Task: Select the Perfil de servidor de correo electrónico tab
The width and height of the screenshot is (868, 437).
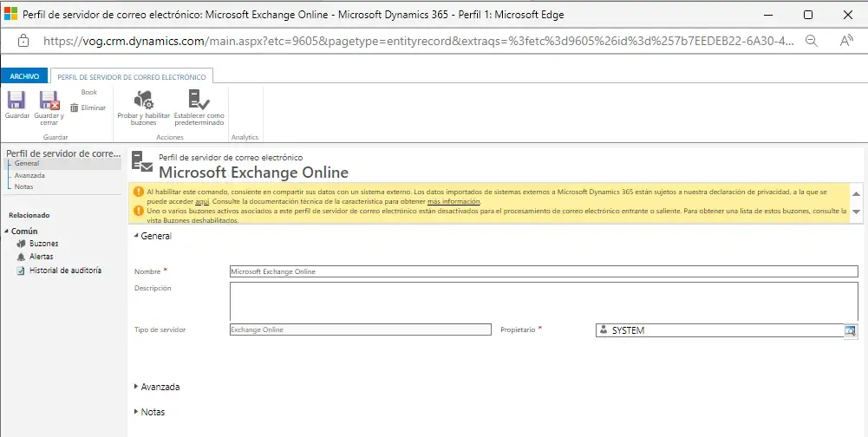Action: 132,76
